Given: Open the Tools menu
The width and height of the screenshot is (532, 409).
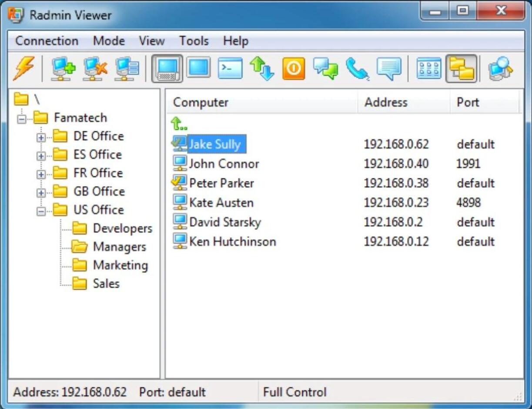Looking at the screenshot, I should click(194, 41).
